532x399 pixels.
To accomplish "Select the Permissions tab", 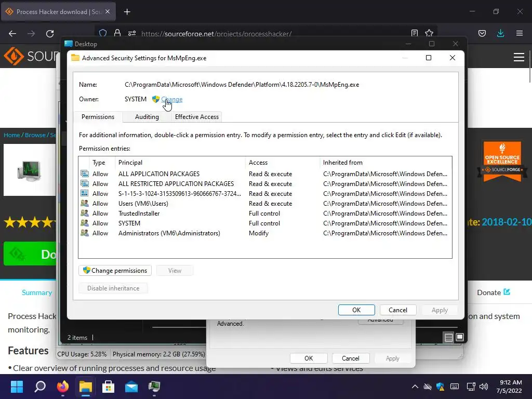I will click(x=98, y=117).
